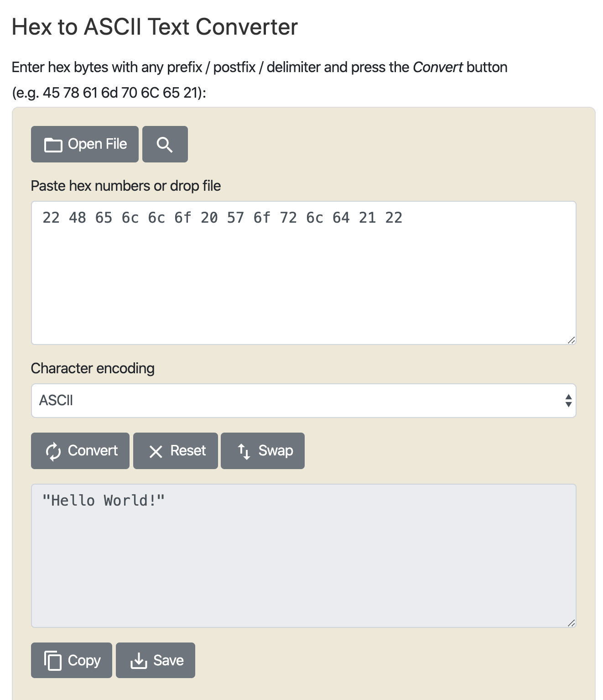603x700 pixels.
Task: Click the ASCII dropdown arrows
Action: (568, 401)
